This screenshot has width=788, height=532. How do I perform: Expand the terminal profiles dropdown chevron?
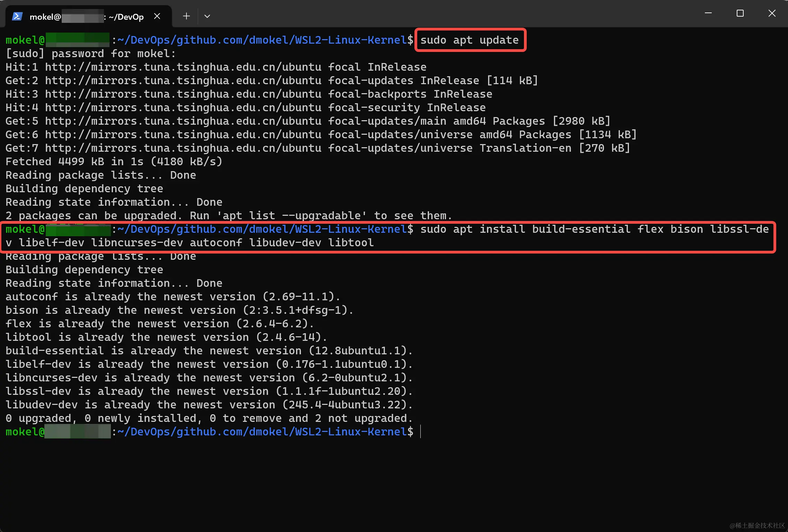(x=207, y=16)
